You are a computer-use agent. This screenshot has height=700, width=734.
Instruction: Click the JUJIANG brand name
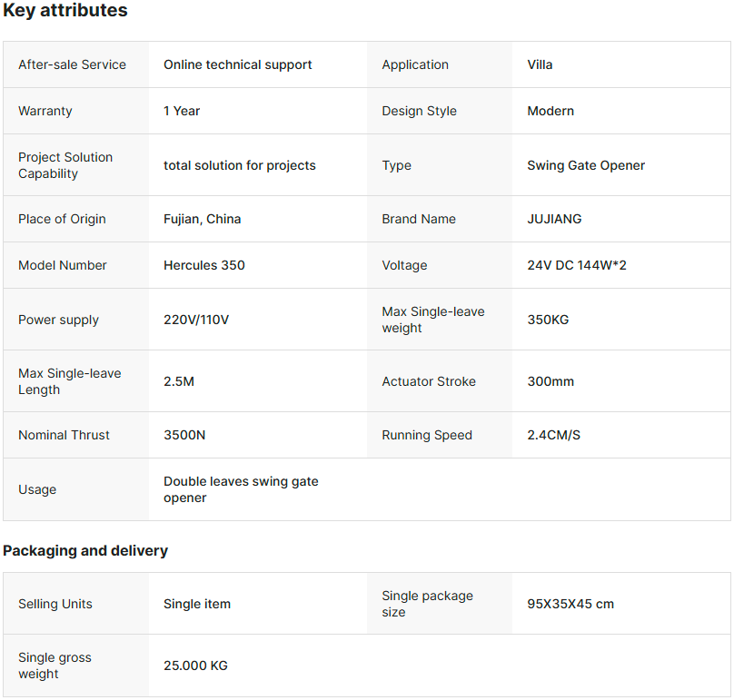[554, 219]
